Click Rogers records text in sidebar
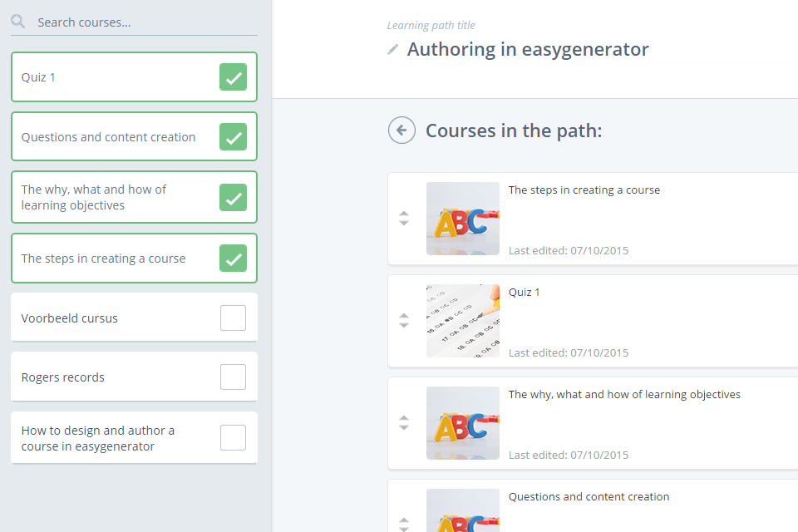Screen dimensions: 798x532 [x=62, y=377]
